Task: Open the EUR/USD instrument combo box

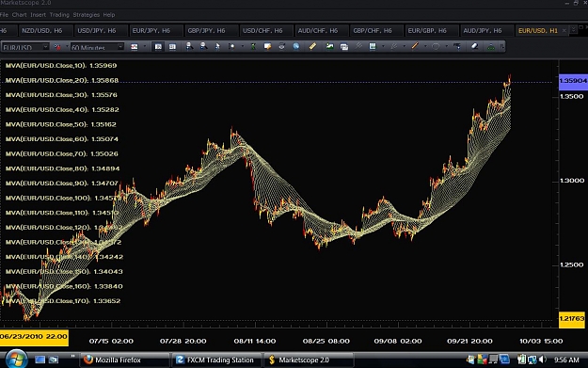Action: tap(25, 47)
